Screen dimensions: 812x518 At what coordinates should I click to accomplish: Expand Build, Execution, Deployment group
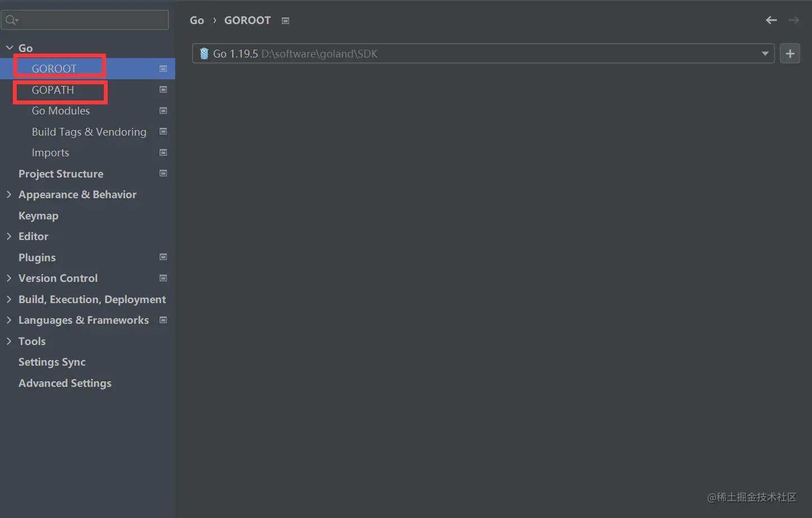(9, 299)
